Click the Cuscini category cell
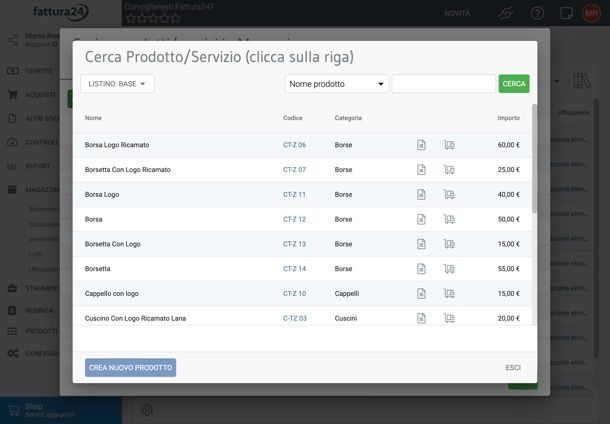This screenshot has width=610, height=424. (x=345, y=318)
